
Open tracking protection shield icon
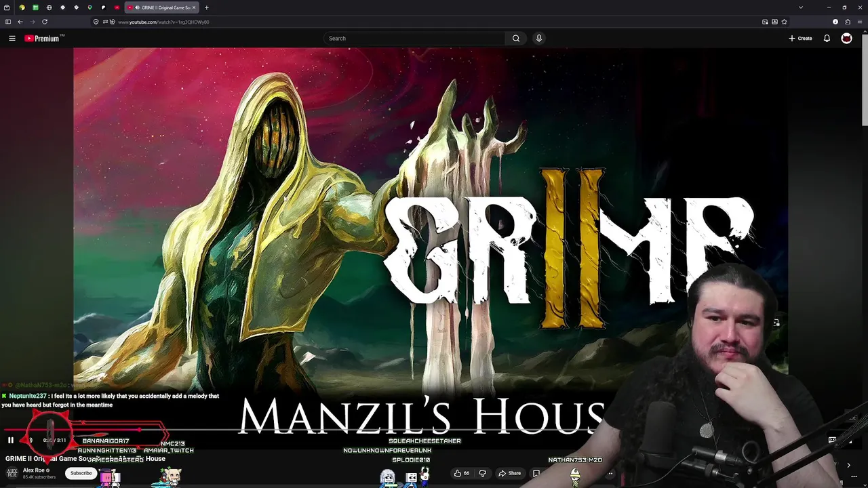[x=96, y=22]
